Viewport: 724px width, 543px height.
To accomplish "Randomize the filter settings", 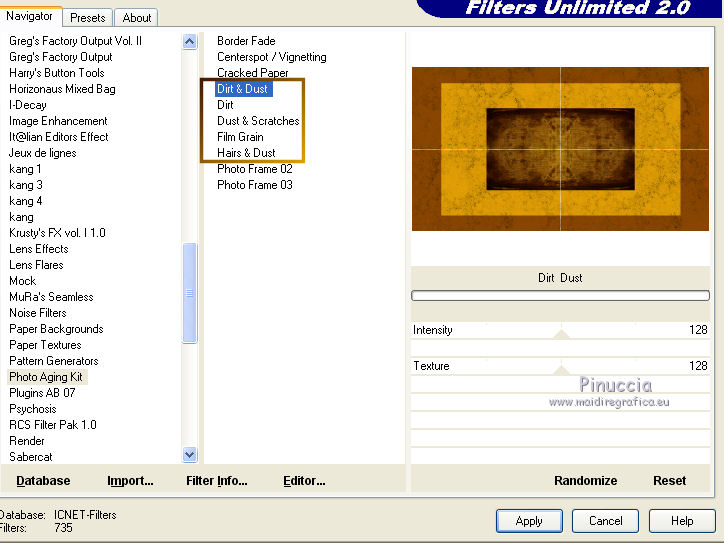I will (x=585, y=481).
